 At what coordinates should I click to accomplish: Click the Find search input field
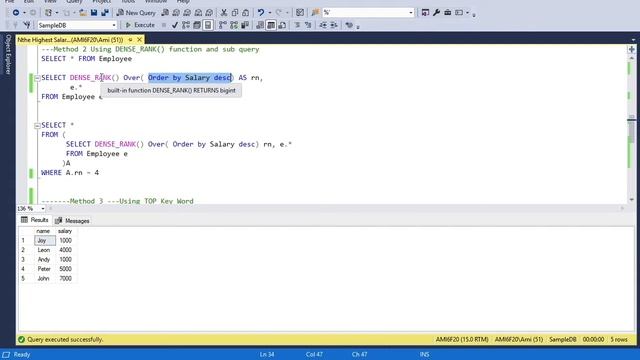[x=365, y=13]
